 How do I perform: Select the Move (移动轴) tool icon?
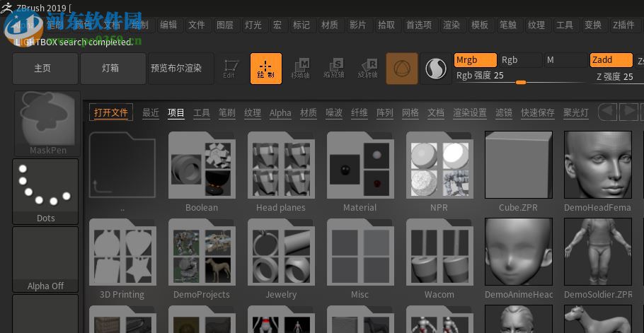[x=300, y=69]
